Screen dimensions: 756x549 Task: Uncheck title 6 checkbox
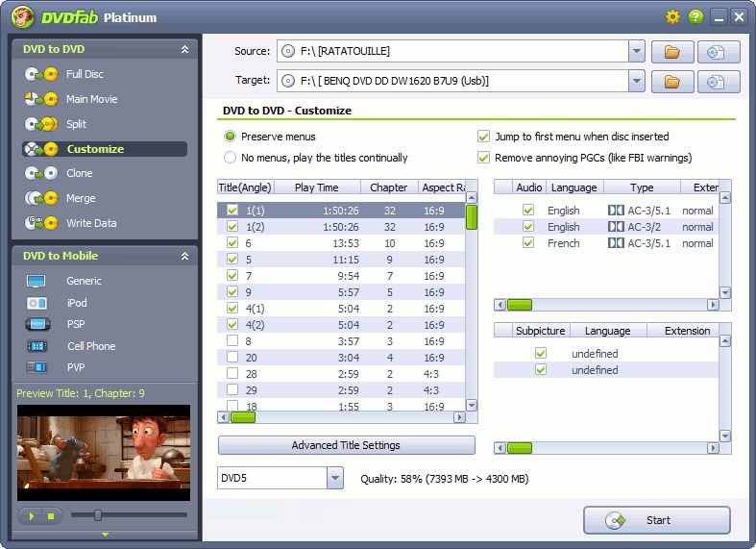pyautogui.click(x=232, y=242)
